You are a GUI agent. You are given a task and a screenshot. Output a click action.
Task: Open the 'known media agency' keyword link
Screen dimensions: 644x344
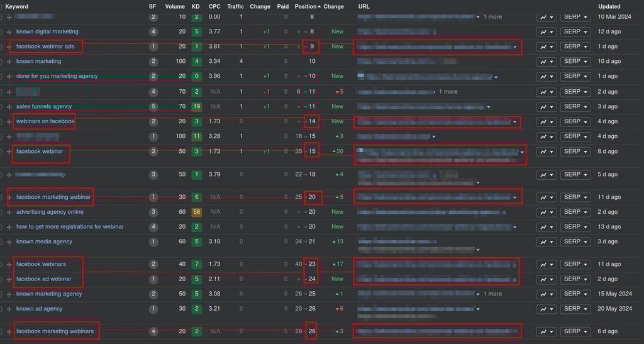coord(44,241)
